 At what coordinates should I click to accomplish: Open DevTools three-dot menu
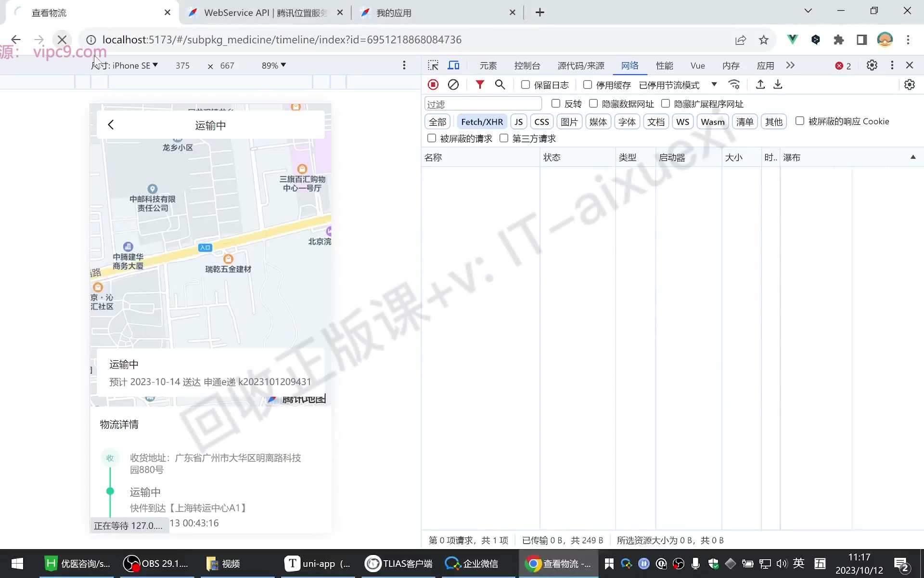click(x=892, y=66)
